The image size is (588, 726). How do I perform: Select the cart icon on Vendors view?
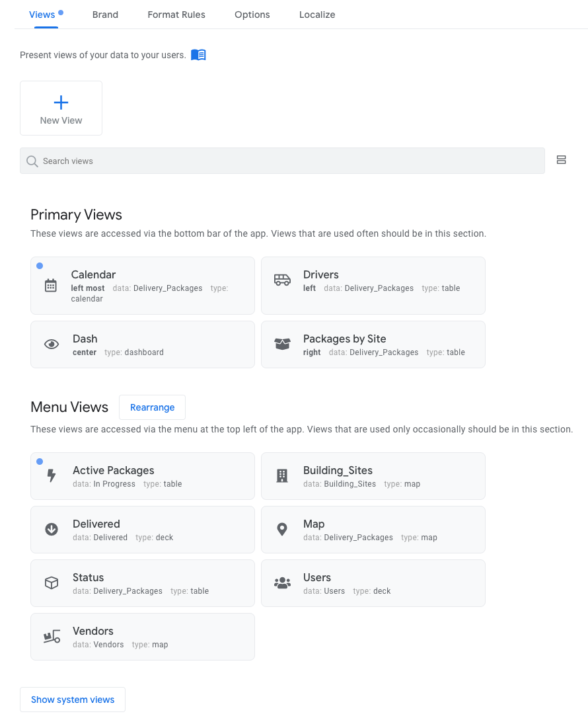pos(52,636)
